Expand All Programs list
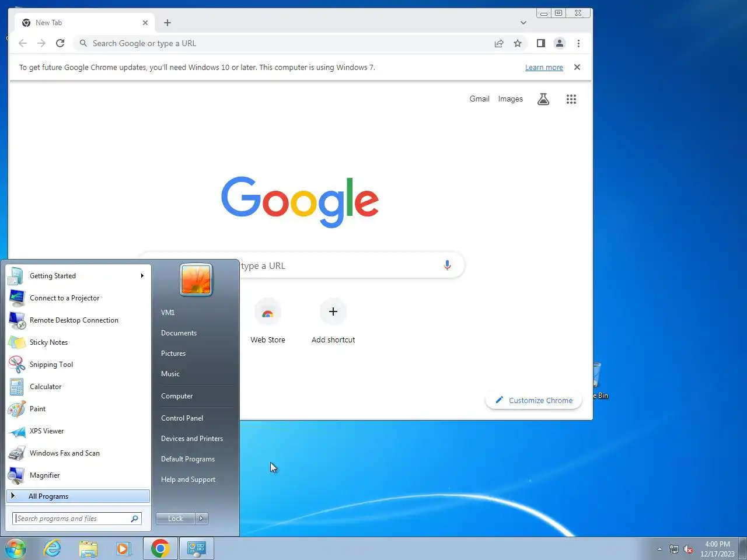This screenshot has width=747, height=560. pos(78,496)
